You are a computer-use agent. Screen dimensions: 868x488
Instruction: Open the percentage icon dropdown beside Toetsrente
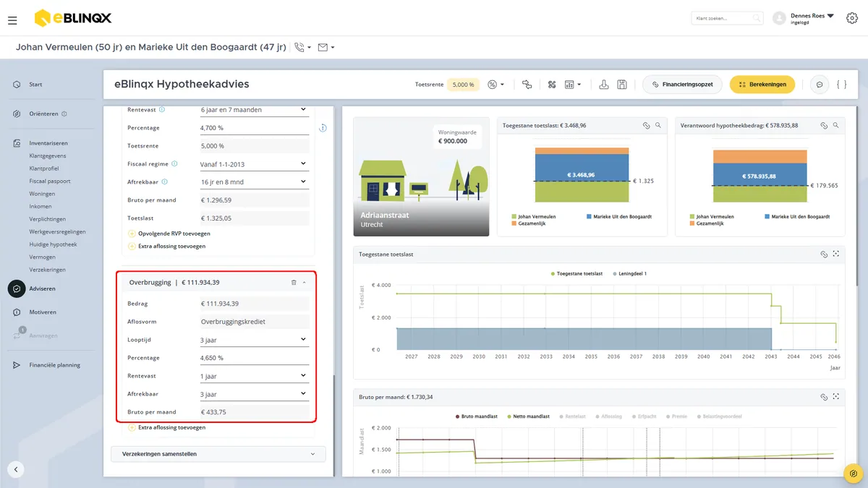(495, 85)
